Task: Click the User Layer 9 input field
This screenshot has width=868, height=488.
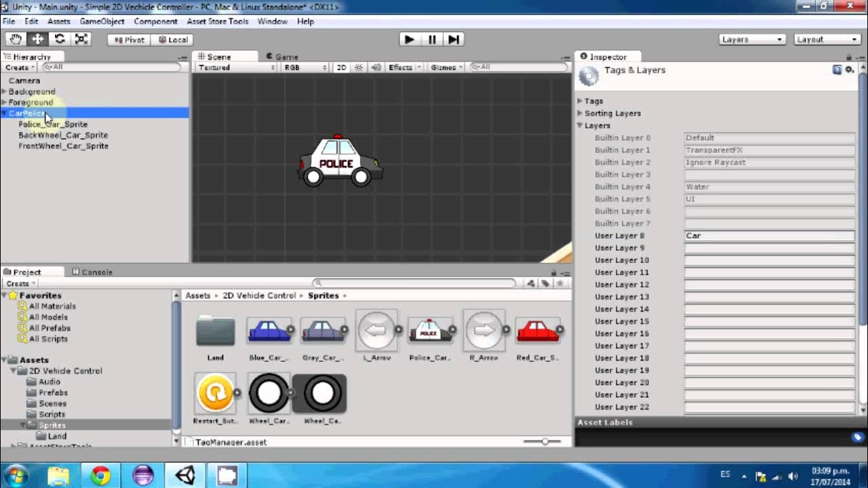Action: 770,248
